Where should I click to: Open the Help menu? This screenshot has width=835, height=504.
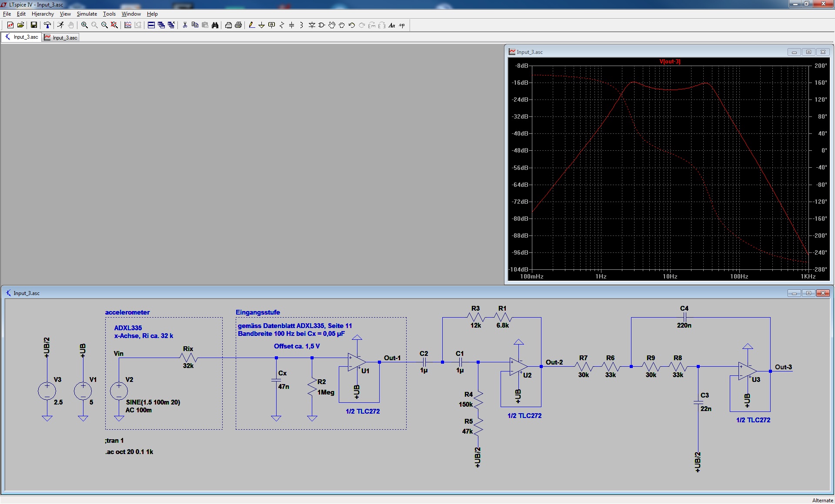[152, 14]
